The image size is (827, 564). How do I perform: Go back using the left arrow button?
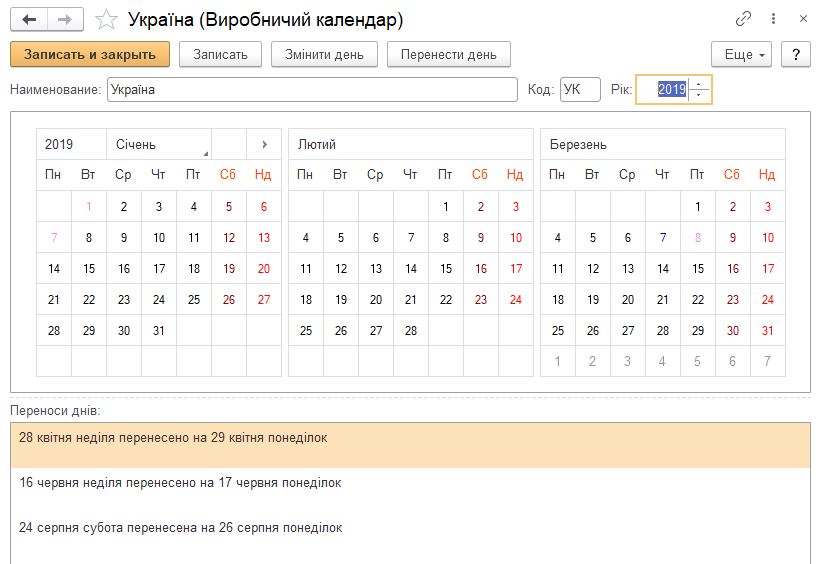pos(29,20)
